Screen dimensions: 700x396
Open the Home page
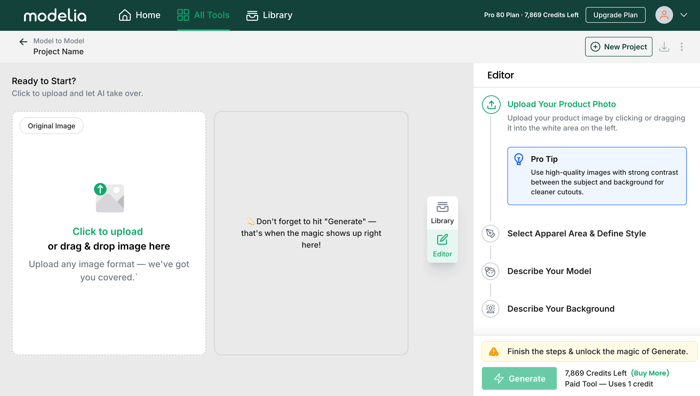pyautogui.click(x=139, y=15)
